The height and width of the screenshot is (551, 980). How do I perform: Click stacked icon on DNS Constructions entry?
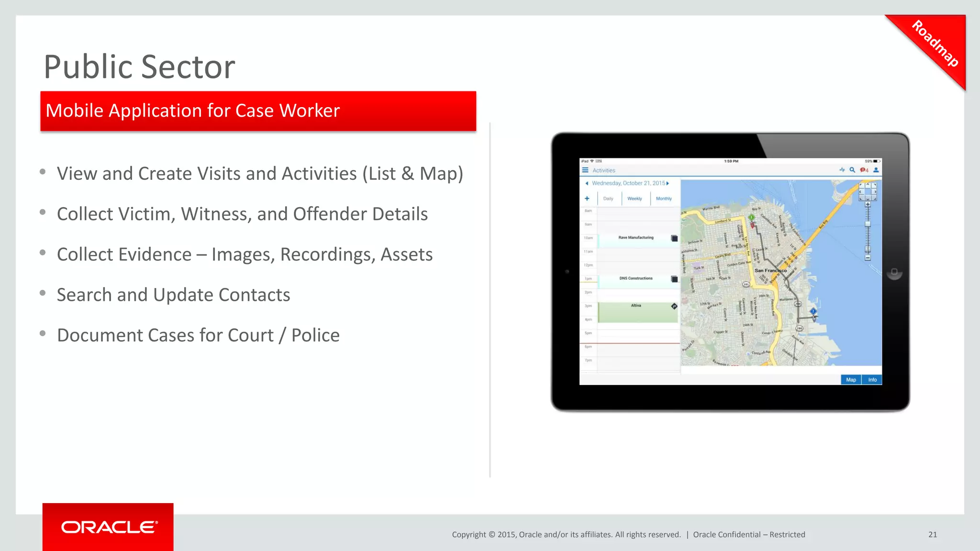[x=674, y=279]
